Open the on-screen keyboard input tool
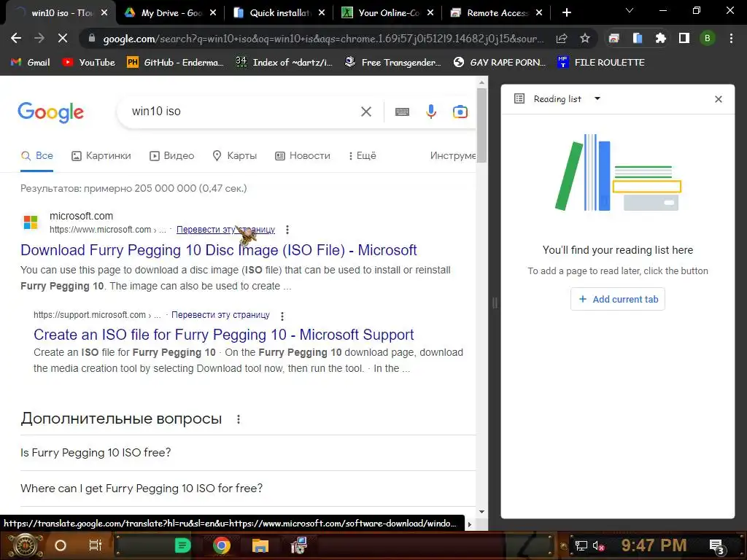Image resolution: width=747 pixels, height=560 pixels. click(x=402, y=112)
